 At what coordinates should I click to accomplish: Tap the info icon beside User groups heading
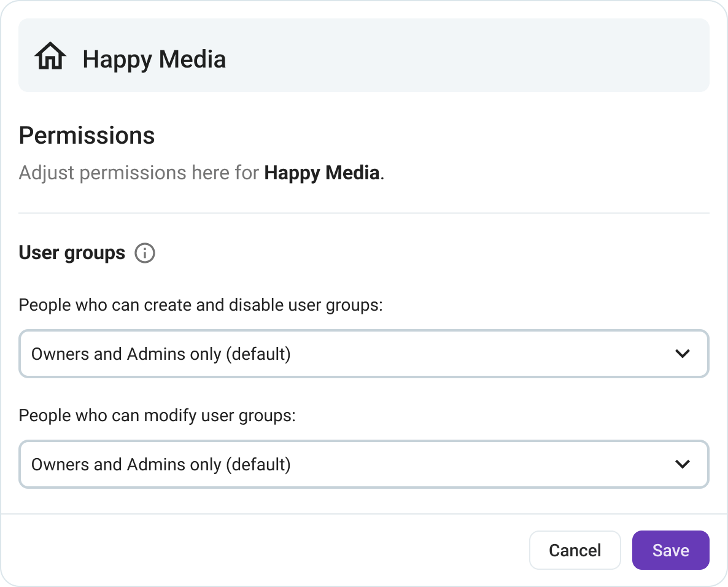pyautogui.click(x=145, y=253)
